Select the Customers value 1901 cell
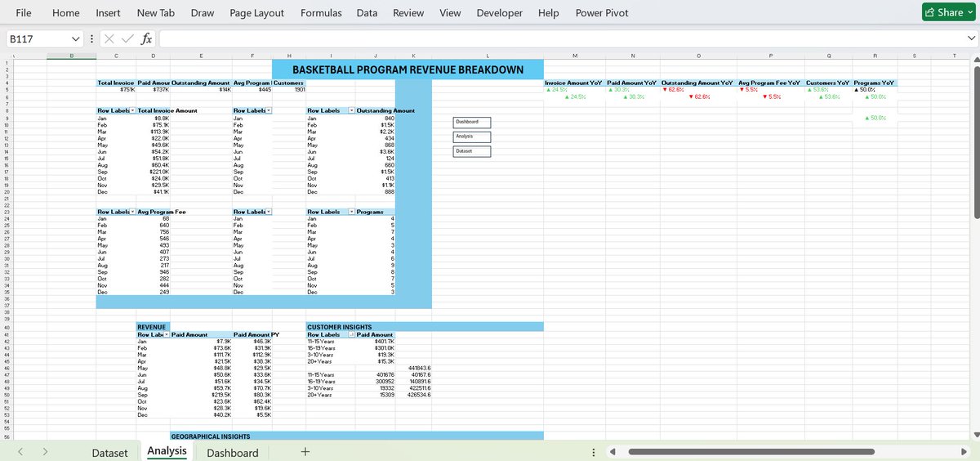The width and height of the screenshot is (980, 461). 288,88
